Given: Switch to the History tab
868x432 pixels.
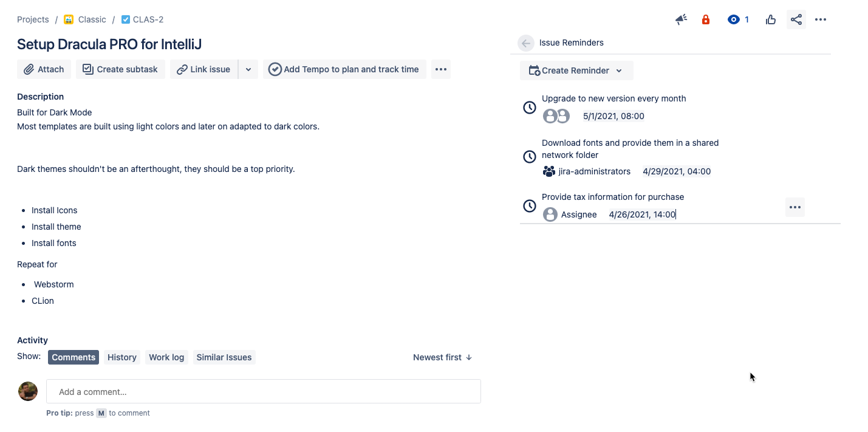Looking at the screenshot, I should pyautogui.click(x=121, y=357).
